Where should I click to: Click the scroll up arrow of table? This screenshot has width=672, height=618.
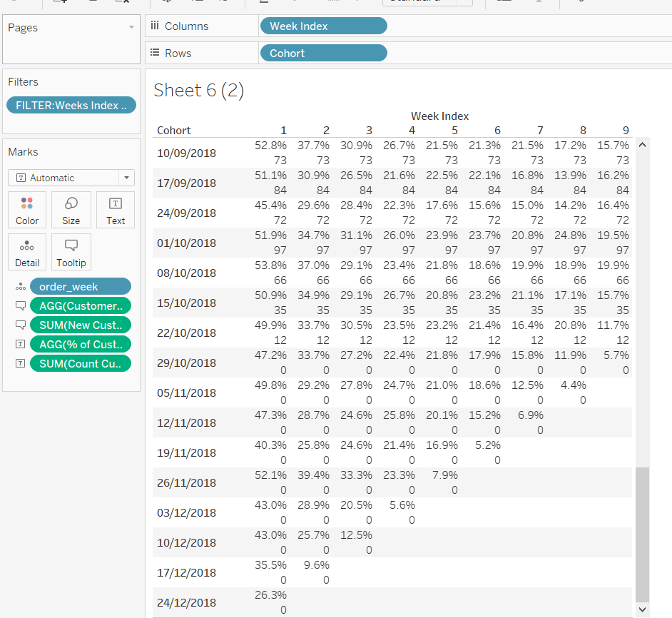pos(642,145)
